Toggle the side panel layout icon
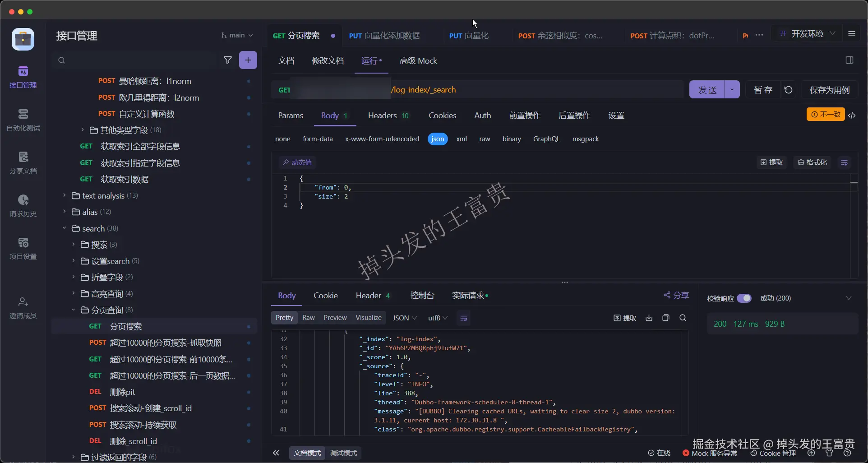868x463 pixels. [850, 60]
